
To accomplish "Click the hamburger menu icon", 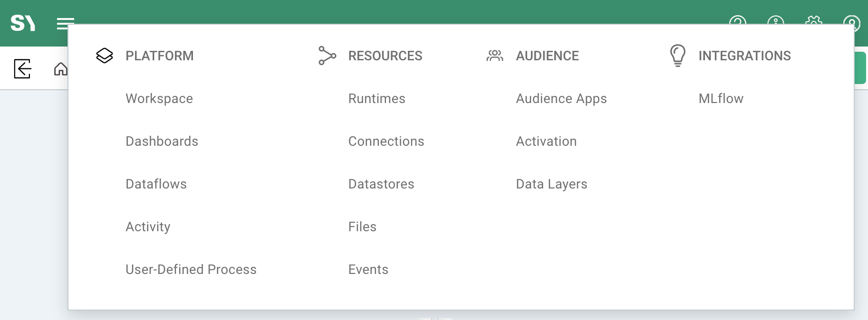I will click(65, 22).
